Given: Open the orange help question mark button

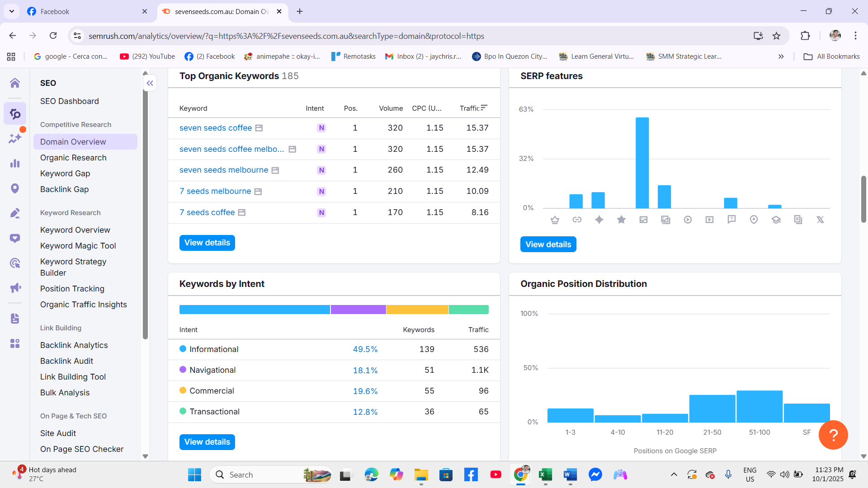Looking at the screenshot, I should (833, 435).
